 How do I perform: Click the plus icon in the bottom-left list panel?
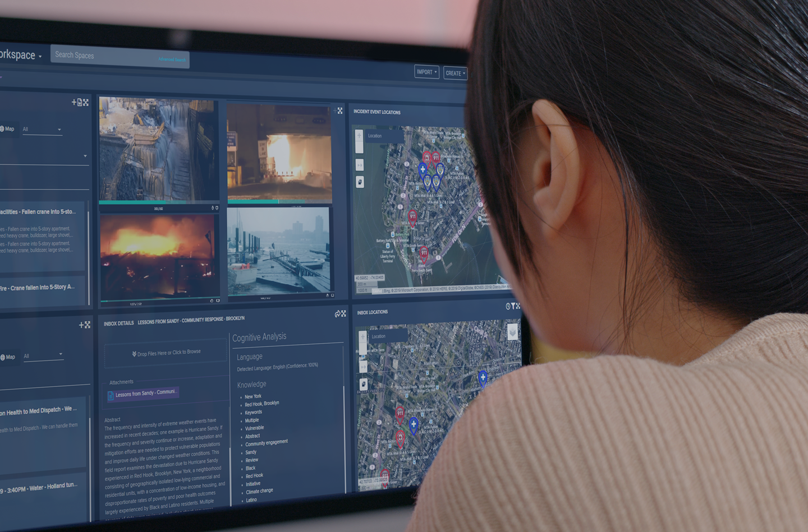click(81, 325)
